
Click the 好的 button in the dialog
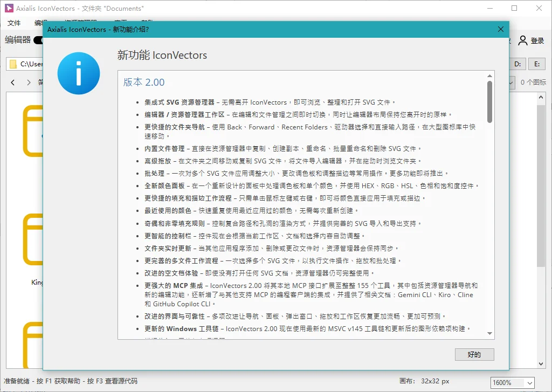click(x=474, y=354)
